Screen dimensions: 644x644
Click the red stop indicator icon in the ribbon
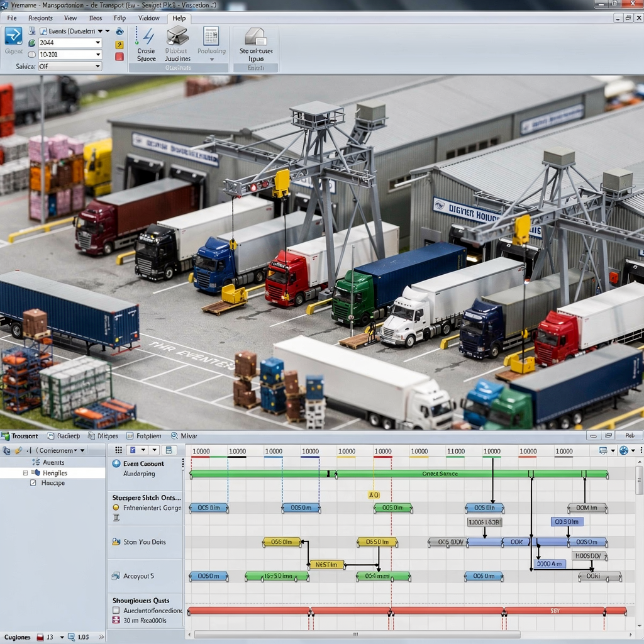coord(118,57)
